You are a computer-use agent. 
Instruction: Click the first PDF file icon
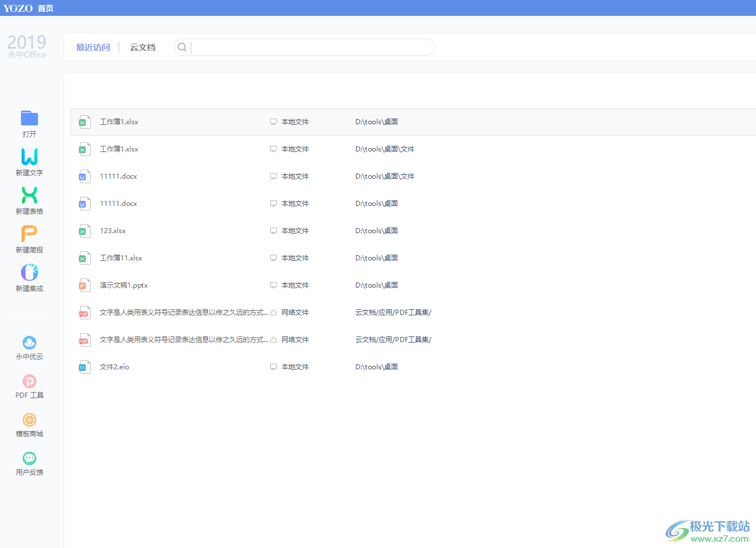click(85, 313)
